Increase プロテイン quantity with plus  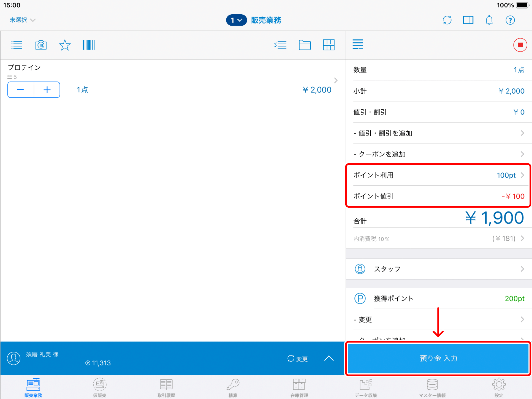(x=47, y=90)
